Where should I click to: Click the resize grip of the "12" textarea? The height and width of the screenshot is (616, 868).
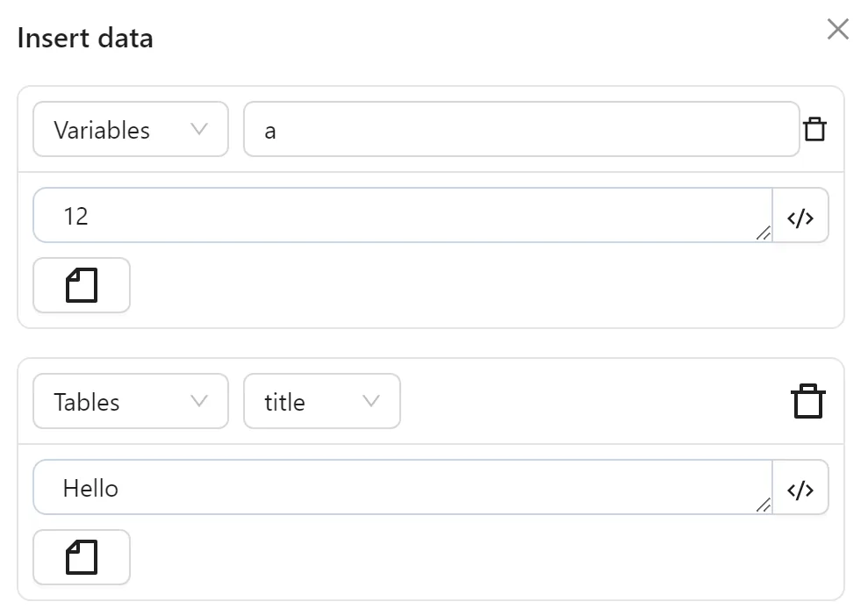[x=763, y=233]
